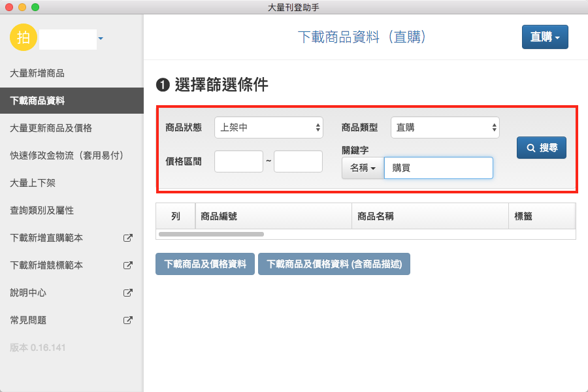Click external link icon beside 常見問題
The height and width of the screenshot is (392, 588).
[x=128, y=321]
